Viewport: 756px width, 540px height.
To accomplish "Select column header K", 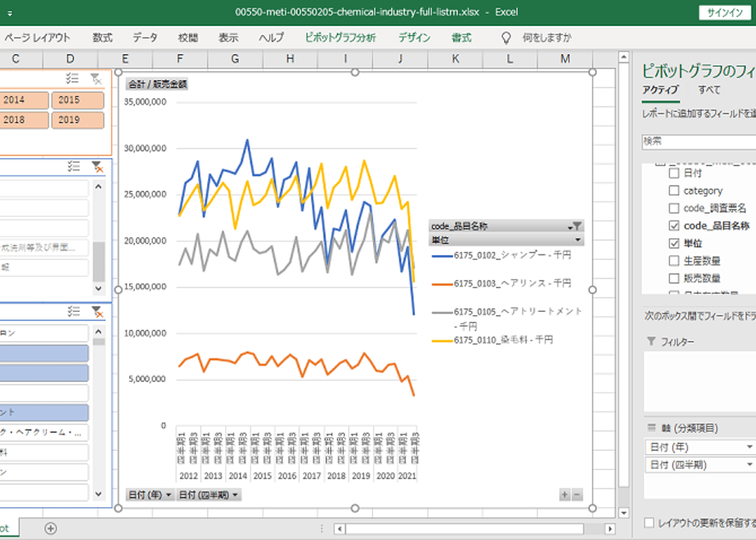I will click(455, 59).
